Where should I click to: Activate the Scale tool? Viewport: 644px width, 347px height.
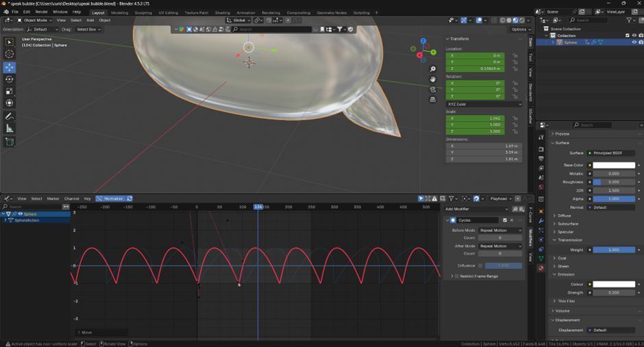[x=10, y=91]
